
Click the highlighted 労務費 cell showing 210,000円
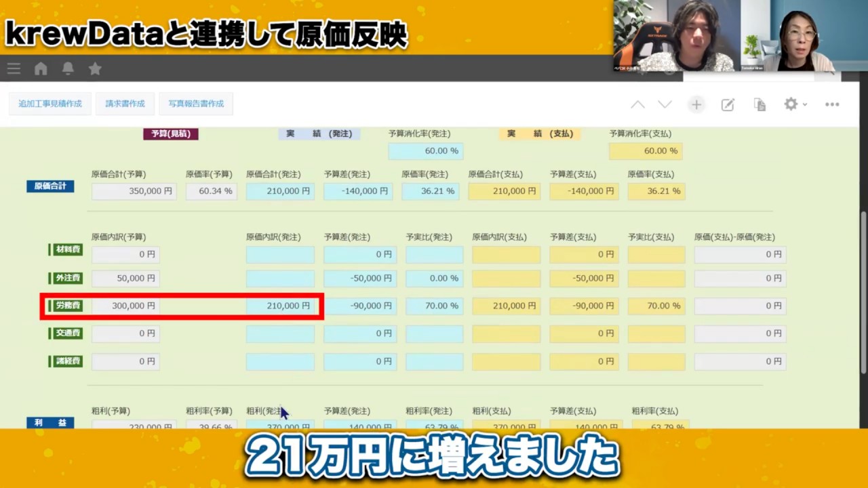click(280, 306)
